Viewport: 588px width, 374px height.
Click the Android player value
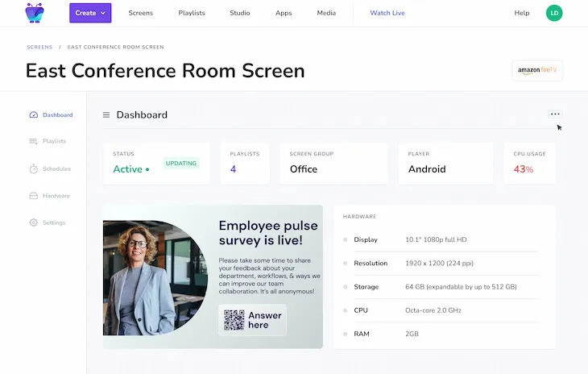(x=427, y=169)
